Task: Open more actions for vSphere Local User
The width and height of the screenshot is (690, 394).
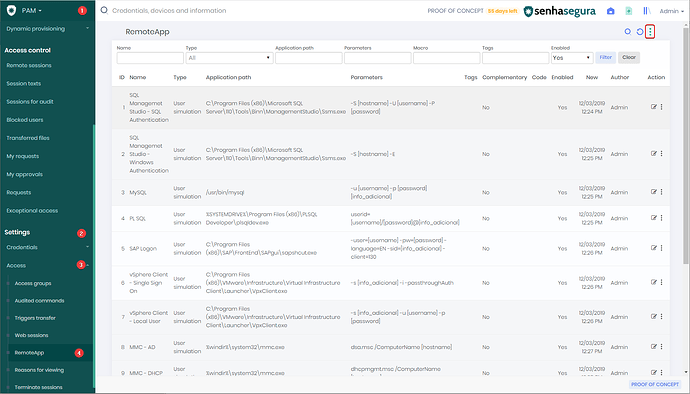Action: click(661, 317)
